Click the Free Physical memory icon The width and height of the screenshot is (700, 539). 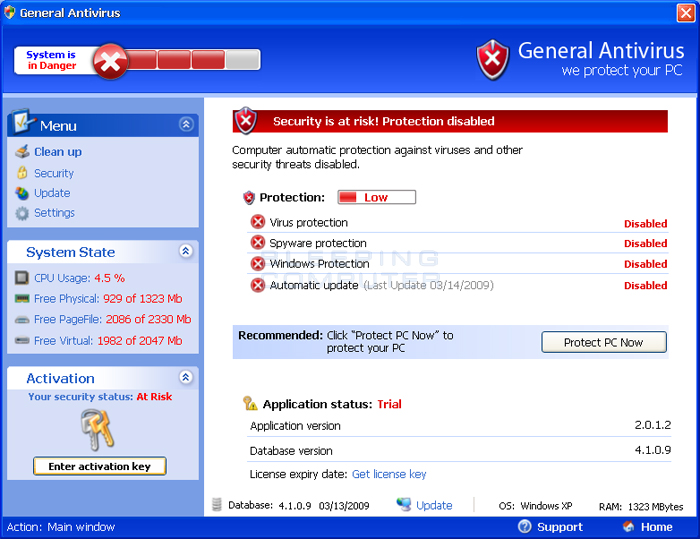click(22, 298)
